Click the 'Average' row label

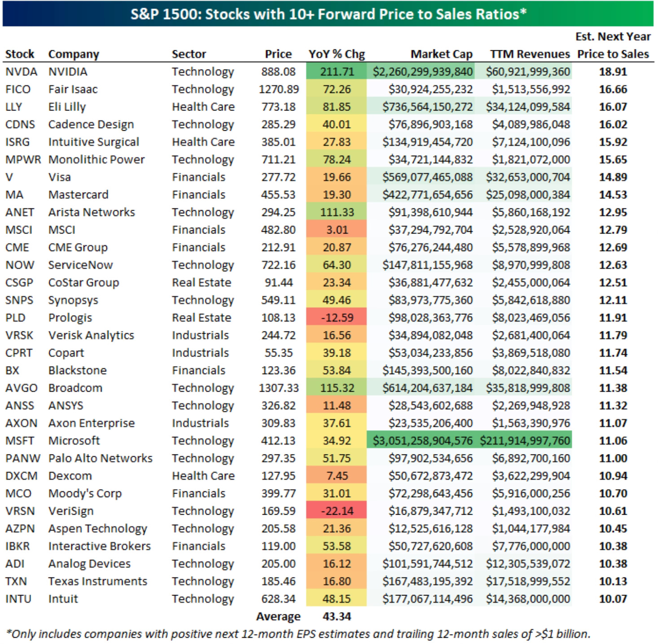tap(278, 616)
